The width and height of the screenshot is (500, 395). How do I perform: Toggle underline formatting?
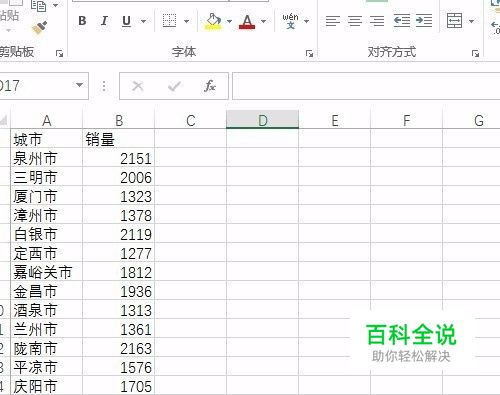tap(126, 21)
